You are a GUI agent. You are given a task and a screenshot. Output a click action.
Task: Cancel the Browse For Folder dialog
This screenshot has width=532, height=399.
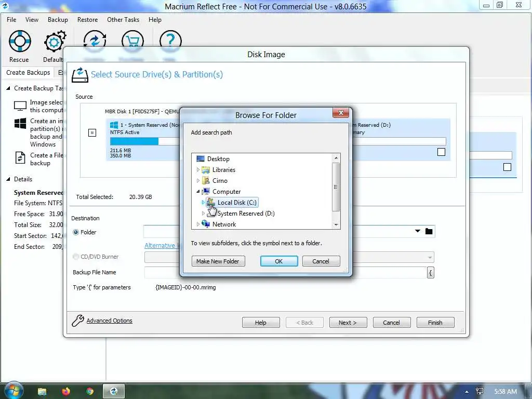(321, 261)
